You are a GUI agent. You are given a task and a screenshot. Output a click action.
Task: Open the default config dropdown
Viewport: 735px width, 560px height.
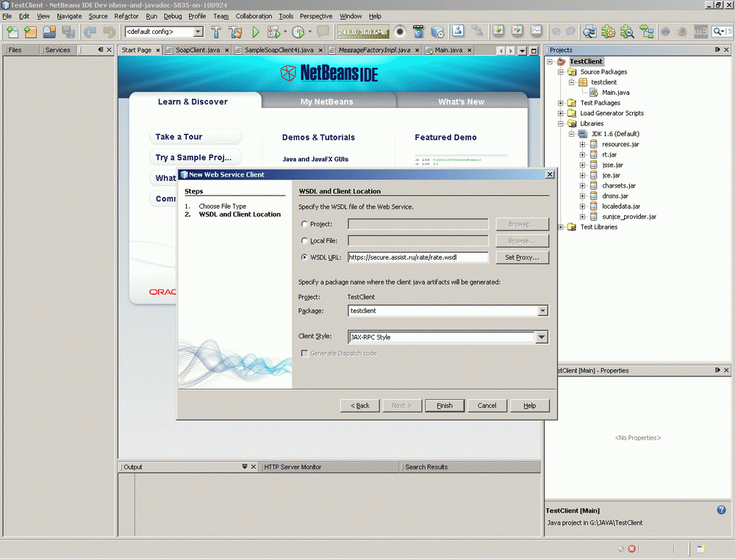click(198, 32)
